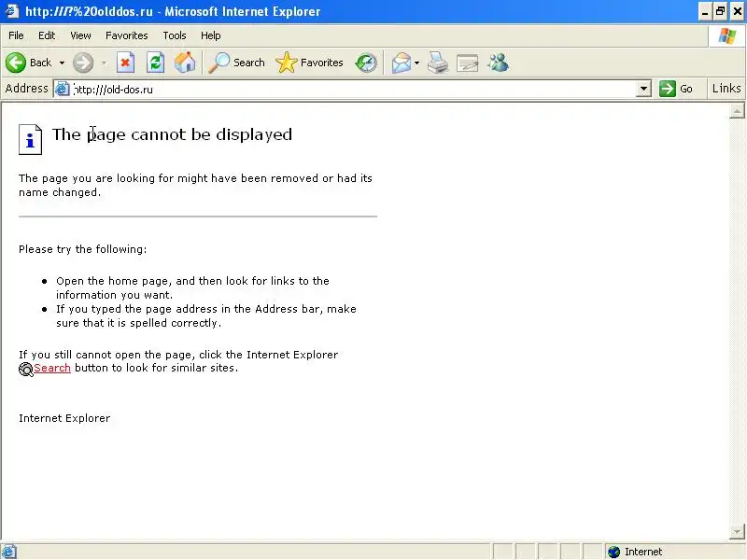This screenshot has height=560, width=747.
Task: Expand the Mail dropdown arrow
Action: pyautogui.click(x=416, y=63)
